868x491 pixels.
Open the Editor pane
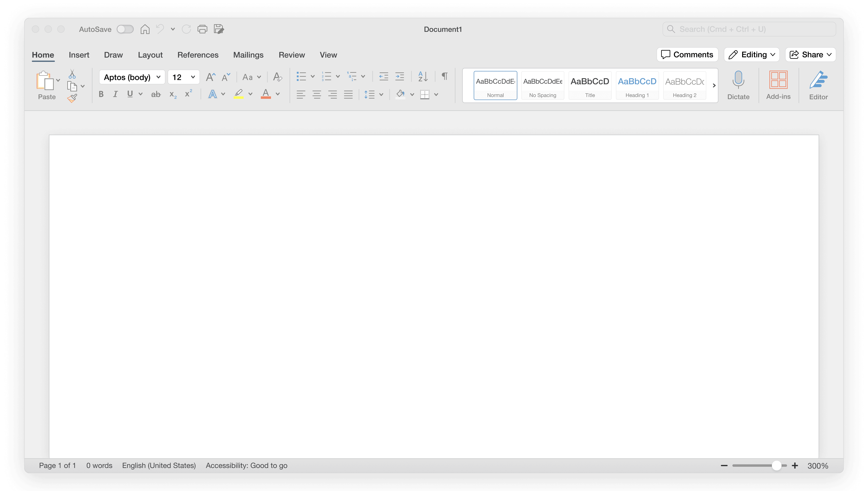818,85
